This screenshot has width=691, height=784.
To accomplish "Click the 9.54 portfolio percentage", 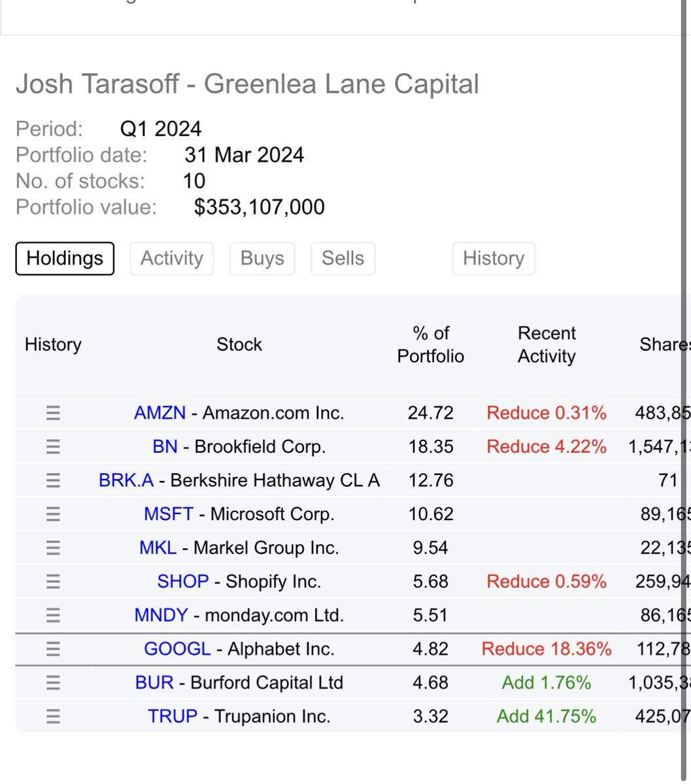I will click(431, 547).
